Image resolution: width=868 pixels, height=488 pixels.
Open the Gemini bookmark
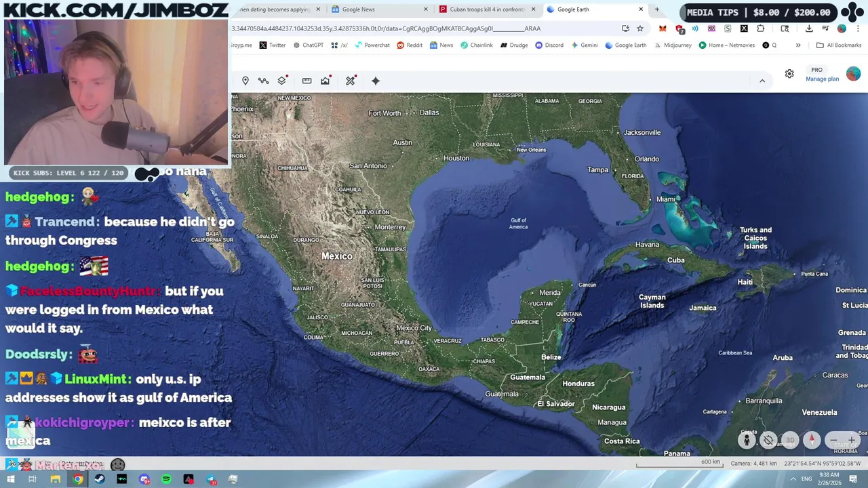[x=584, y=45]
